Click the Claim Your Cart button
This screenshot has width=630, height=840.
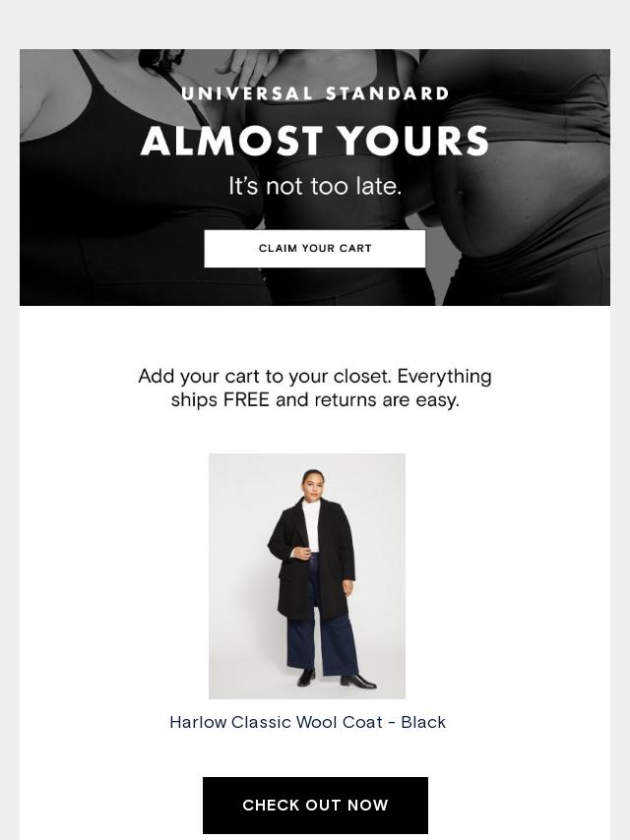click(315, 249)
